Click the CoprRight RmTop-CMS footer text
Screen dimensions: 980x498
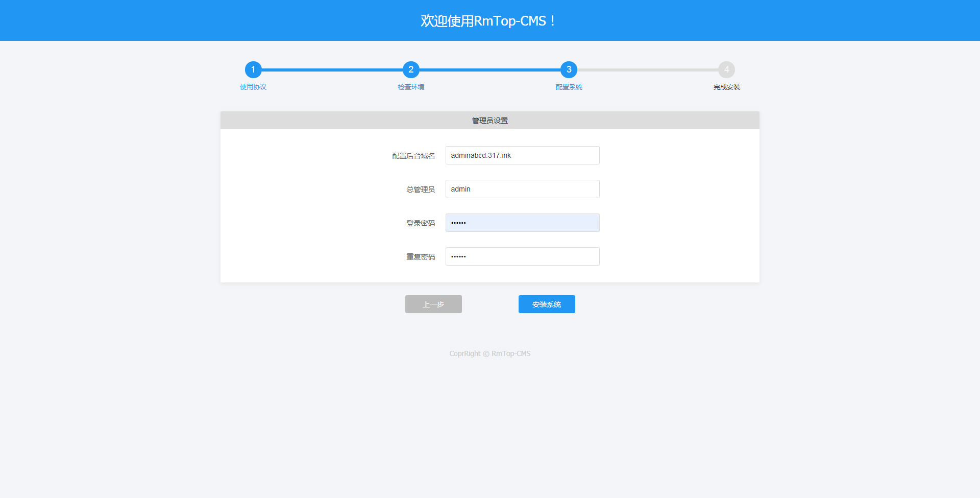(490, 353)
